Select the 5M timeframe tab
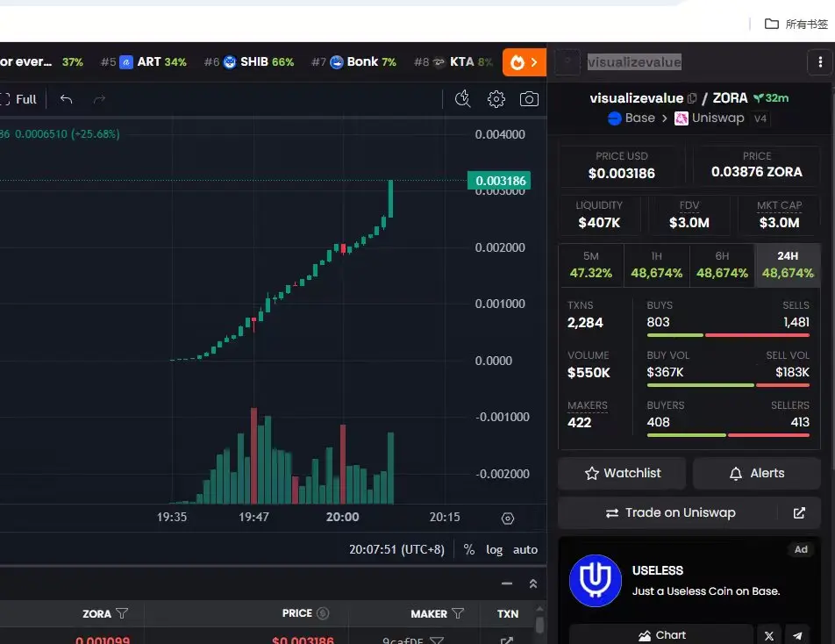 coord(590,265)
